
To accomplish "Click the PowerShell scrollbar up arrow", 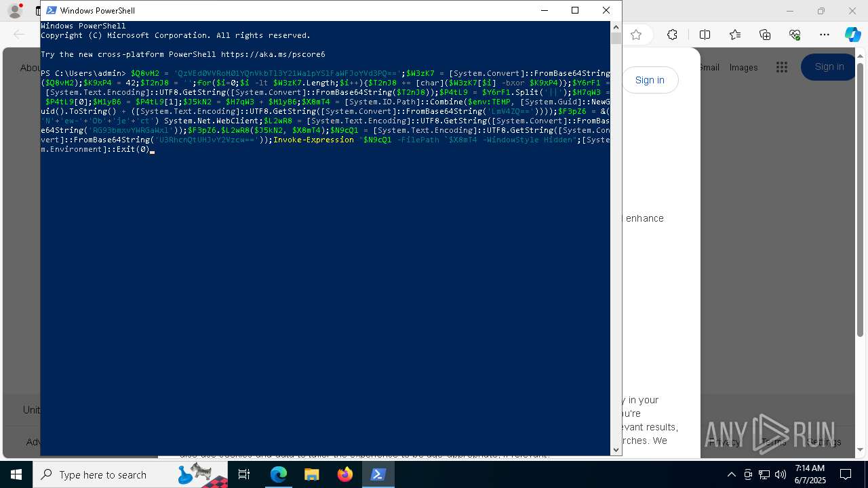I will point(616,26).
